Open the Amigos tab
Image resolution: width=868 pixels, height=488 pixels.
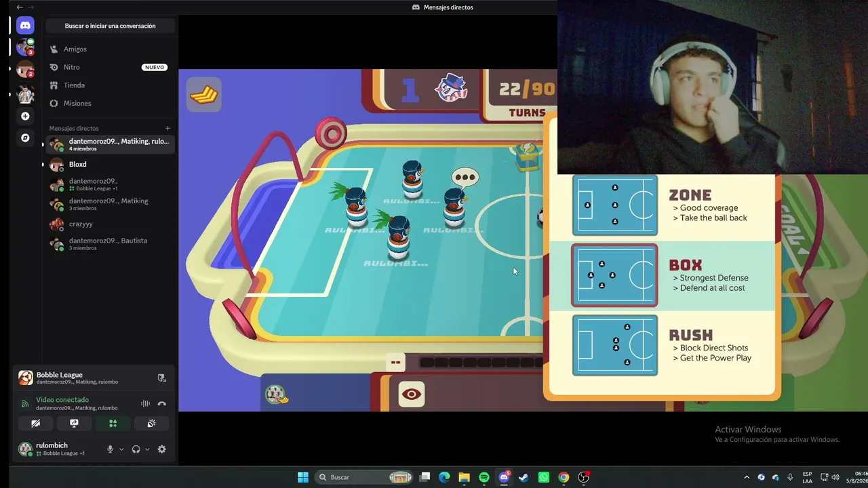tap(110, 49)
